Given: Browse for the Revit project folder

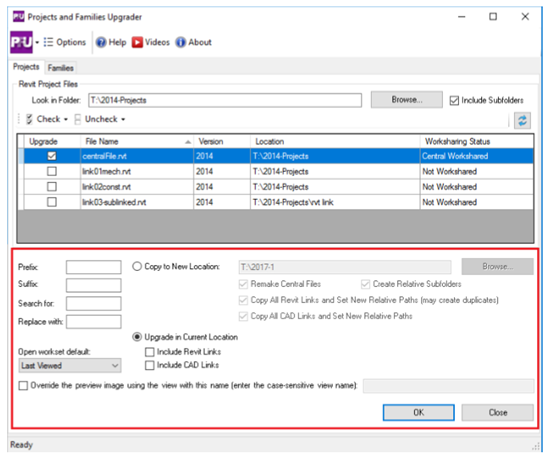Looking at the screenshot, I should pyautogui.click(x=407, y=100).
